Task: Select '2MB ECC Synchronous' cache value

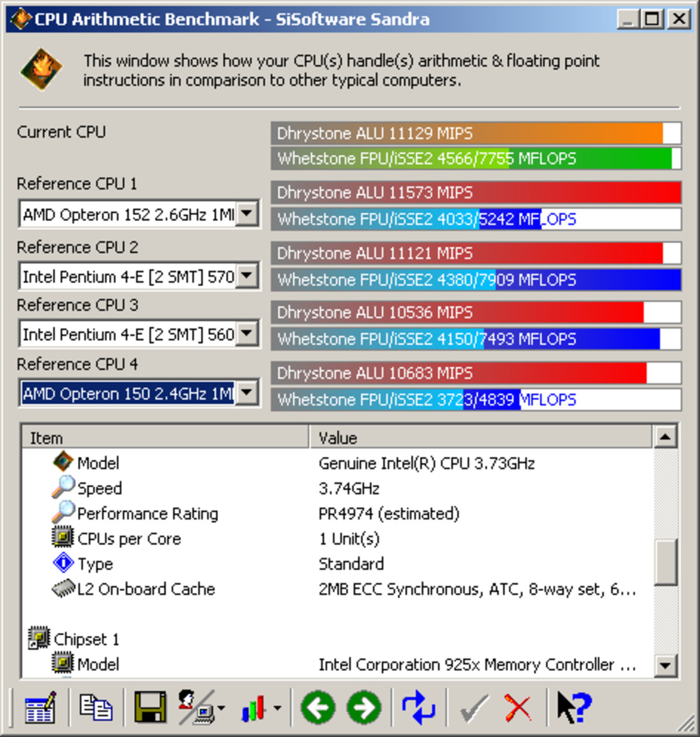Action: coord(478,589)
